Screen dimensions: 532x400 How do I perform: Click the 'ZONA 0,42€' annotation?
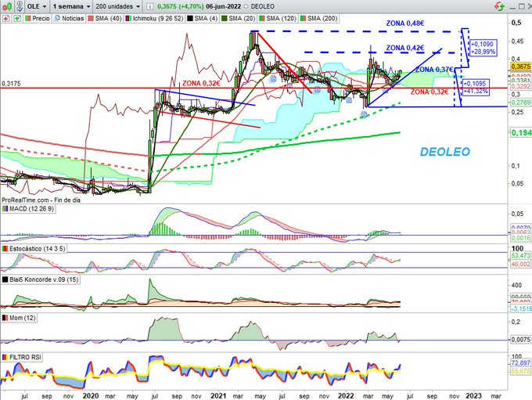pos(405,48)
